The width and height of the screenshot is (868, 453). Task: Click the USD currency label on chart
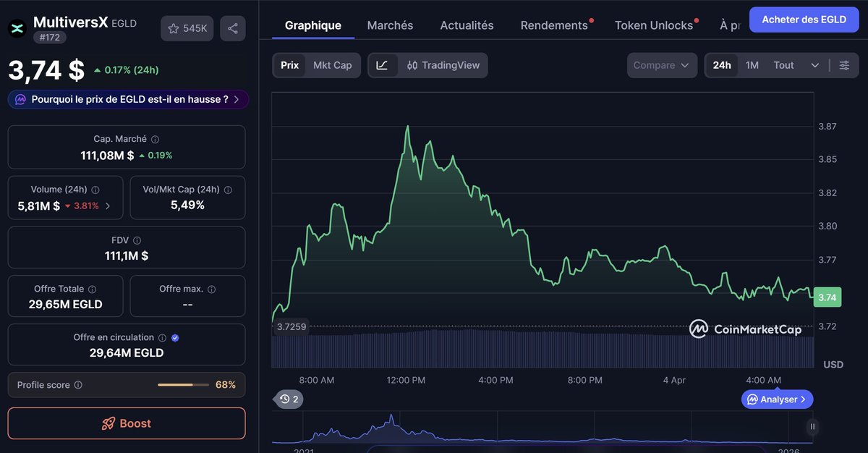pyautogui.click(x=833, y=365)
